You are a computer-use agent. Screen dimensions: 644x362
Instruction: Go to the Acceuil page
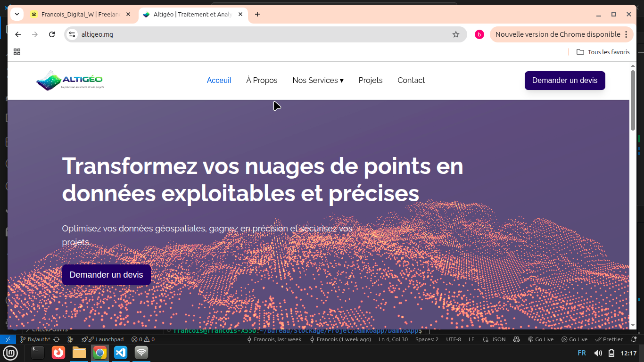tap(219, 81)
